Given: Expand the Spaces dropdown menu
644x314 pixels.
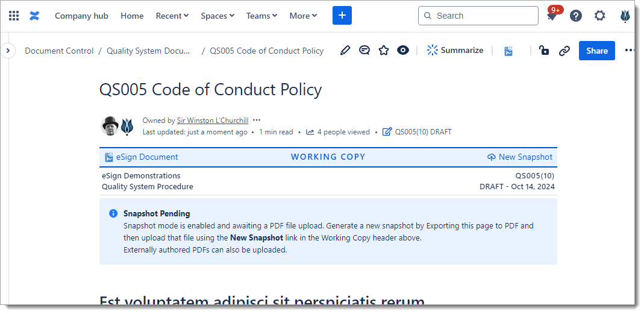Looking at the screenshot, I should 217,16.
